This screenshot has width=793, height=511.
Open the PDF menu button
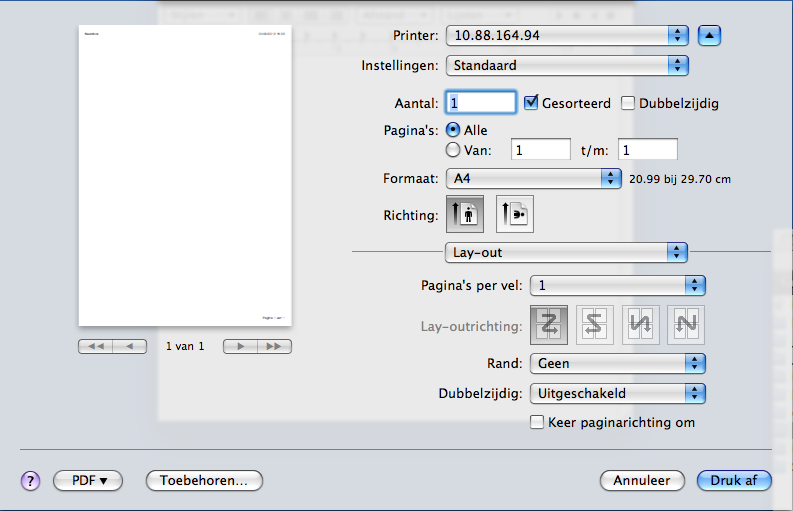click(x=88, y=480)
